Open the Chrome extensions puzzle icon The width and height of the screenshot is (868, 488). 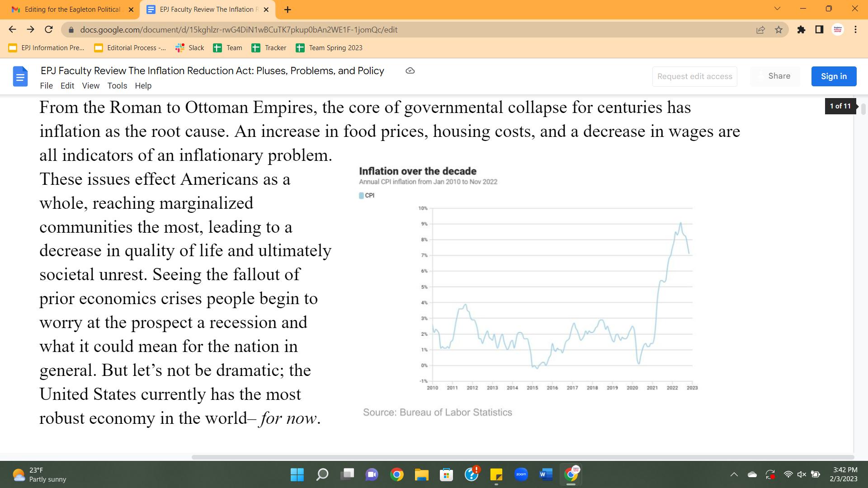pos(801,30)
